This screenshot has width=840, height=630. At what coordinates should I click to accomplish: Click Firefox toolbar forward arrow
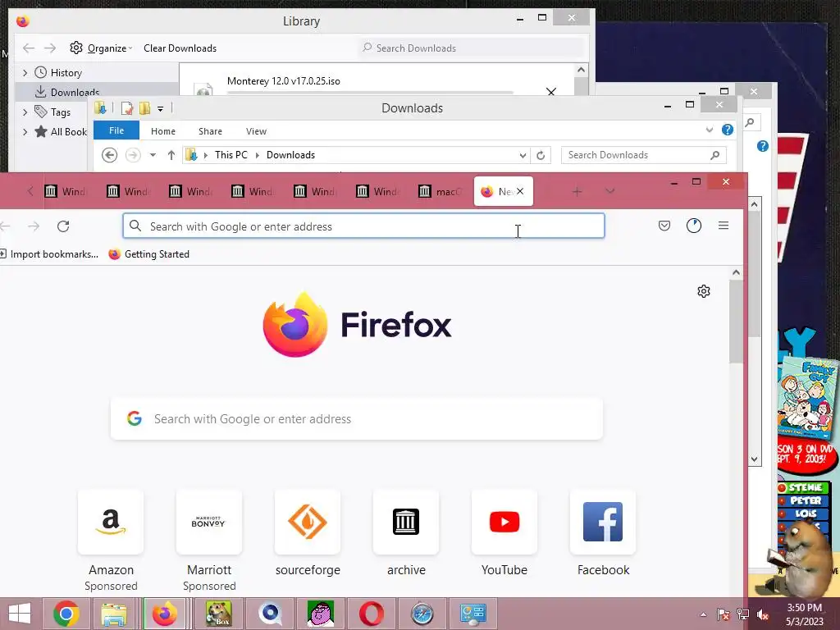pyautogui.click(x=34, y=226)
